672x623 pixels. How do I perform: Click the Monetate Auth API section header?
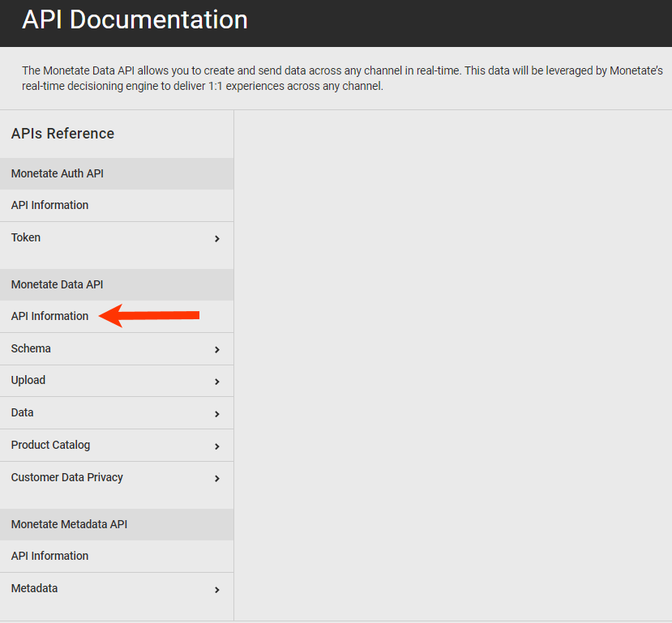58,173
